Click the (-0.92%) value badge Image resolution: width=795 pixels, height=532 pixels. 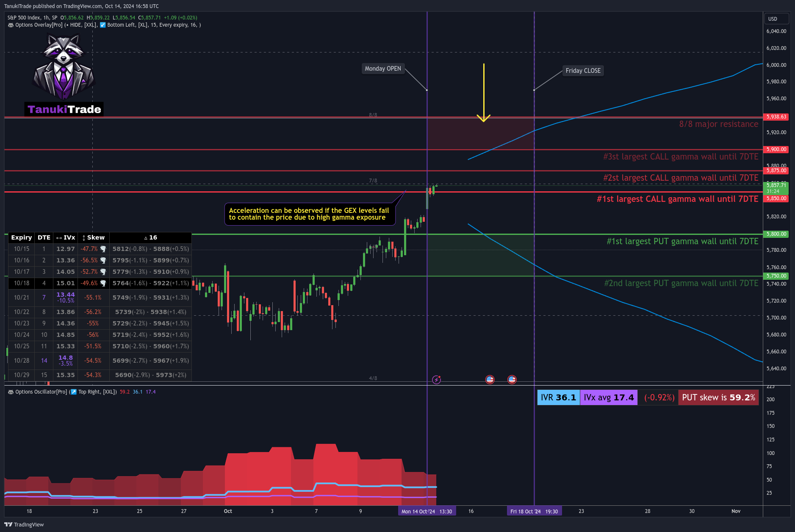click(x=659, y=397)
